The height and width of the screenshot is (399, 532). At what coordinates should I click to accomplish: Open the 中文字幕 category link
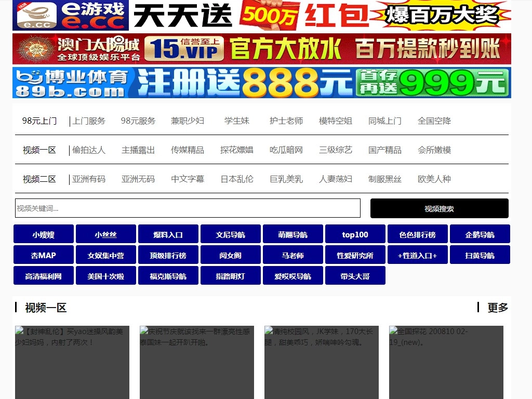point(188,179)
